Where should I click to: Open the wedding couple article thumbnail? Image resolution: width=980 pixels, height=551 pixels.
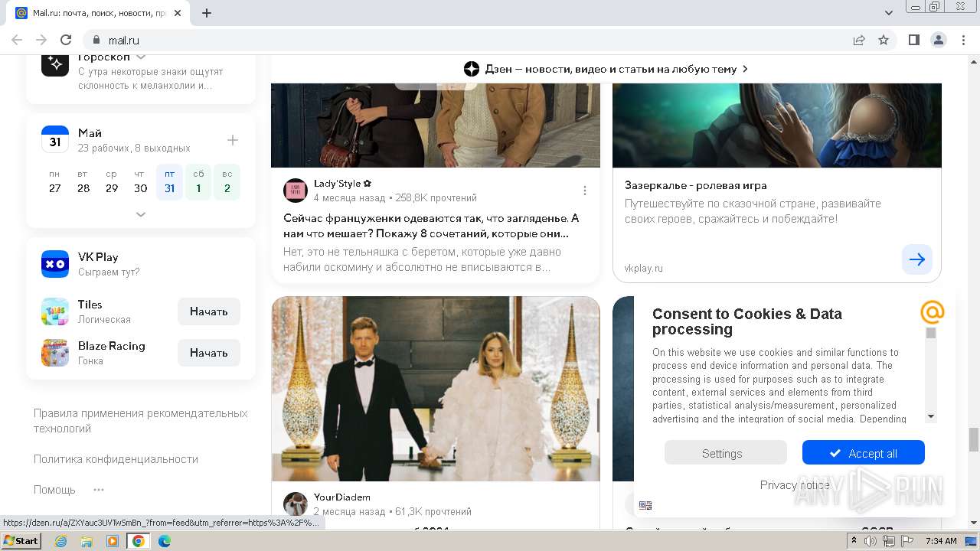point(436,389)
